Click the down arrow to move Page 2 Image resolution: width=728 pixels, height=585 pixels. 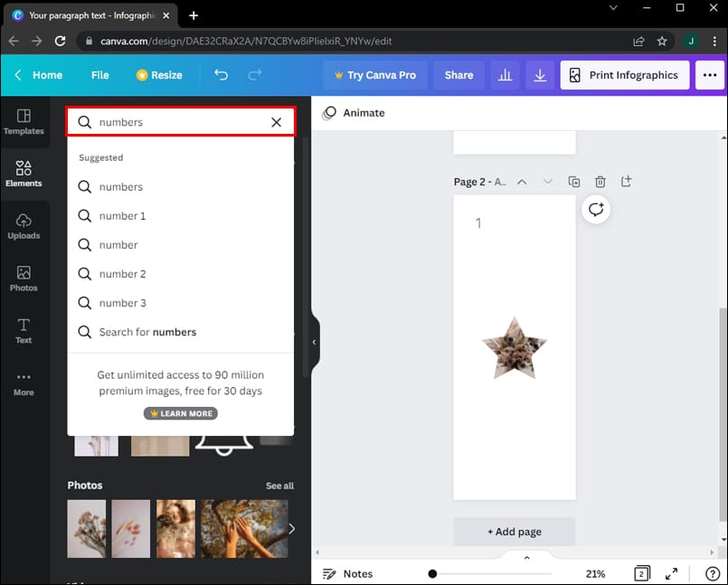click(x=548, y=181)
